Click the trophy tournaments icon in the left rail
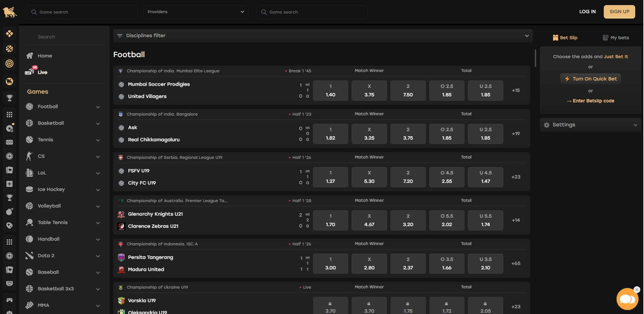The height and width of the screenshot is (314, 644). coord(9,98)
